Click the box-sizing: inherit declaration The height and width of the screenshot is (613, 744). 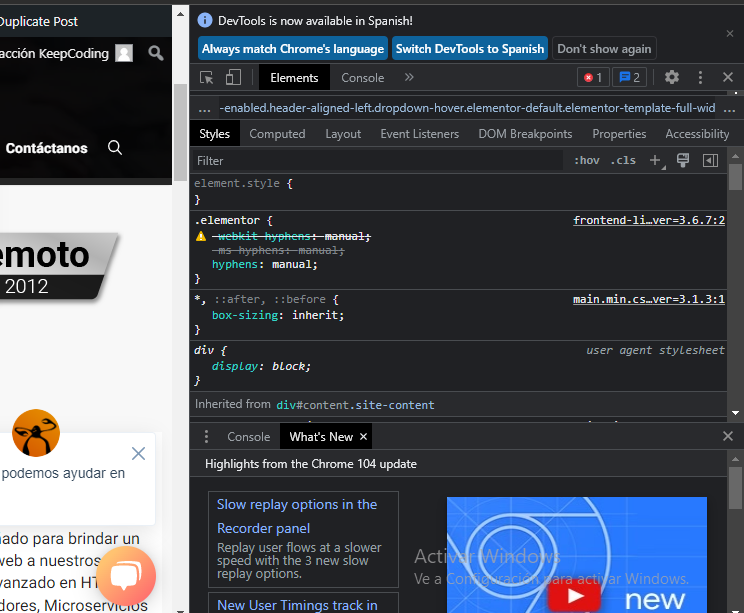[278, 315]
